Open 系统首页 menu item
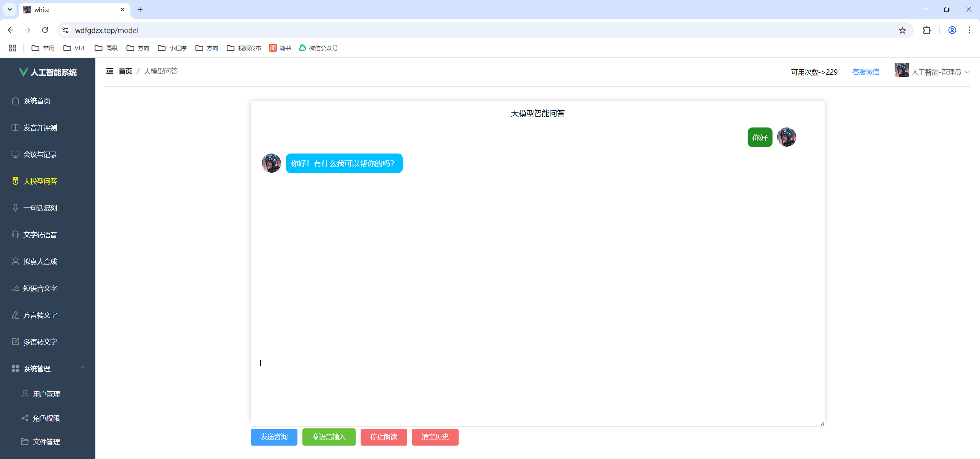The image size is (980, 459). (x=47, y=101)
